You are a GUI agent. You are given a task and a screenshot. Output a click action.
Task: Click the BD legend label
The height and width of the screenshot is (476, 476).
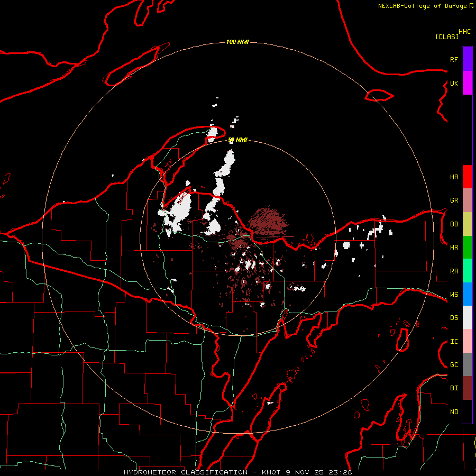(454, 224)
